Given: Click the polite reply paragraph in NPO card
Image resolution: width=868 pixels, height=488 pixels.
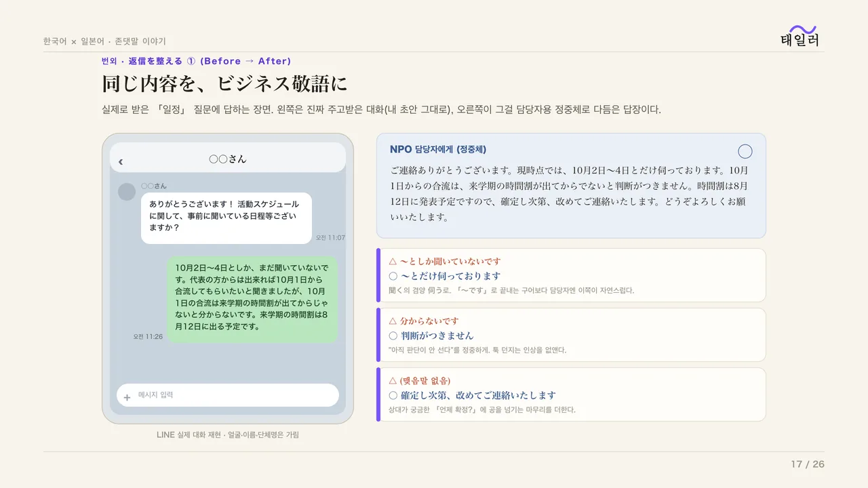Looking at the screenshot, I should (x=570, y=194).
